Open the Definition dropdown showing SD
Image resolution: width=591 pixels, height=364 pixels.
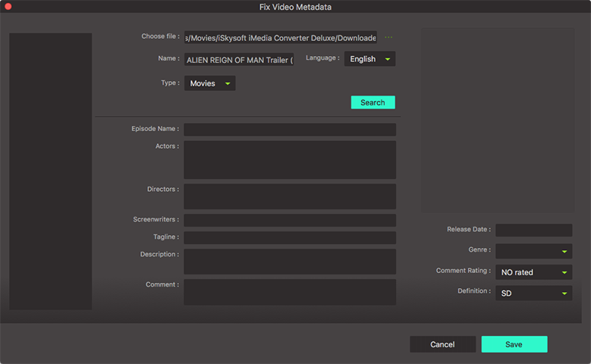coord(533,293)
